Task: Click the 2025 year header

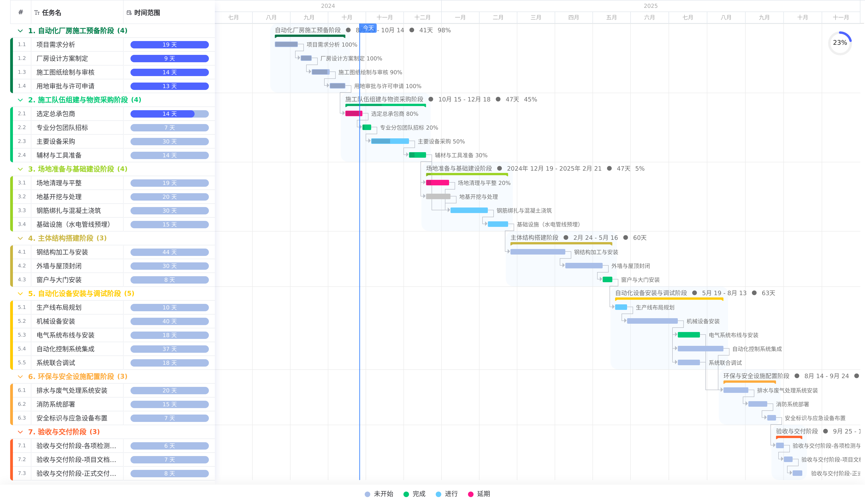Action: coord(650,6)
